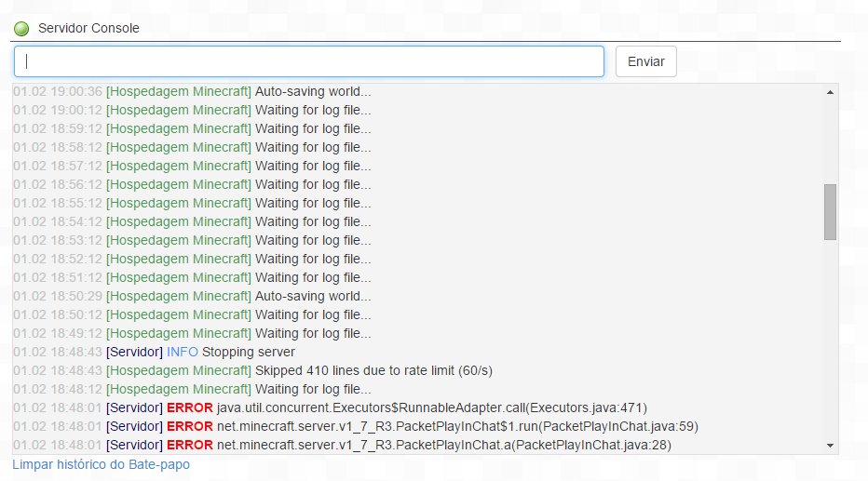Send the command with Enviar button
This screenshot has width=868, height=481.
(x=646, y=61)
